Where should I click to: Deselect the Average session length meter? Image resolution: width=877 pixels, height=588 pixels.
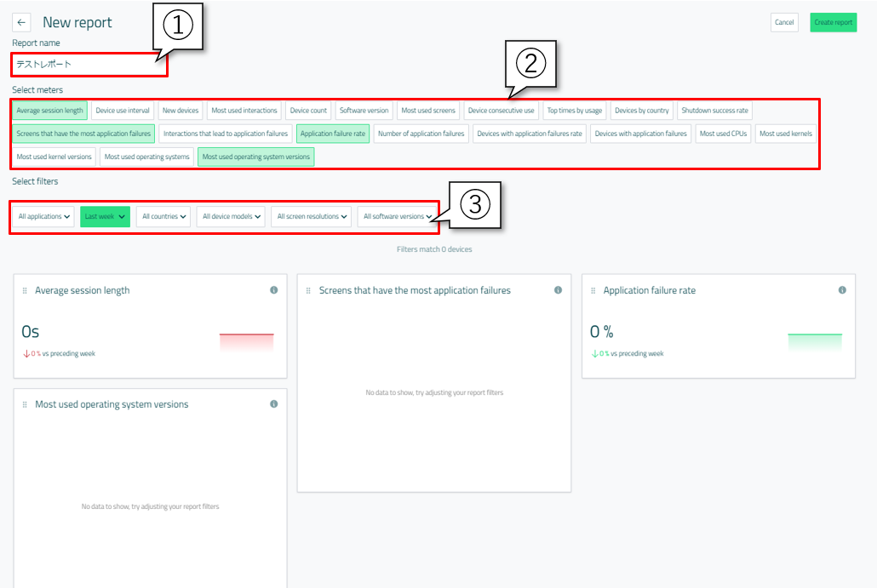click(50, 111)
